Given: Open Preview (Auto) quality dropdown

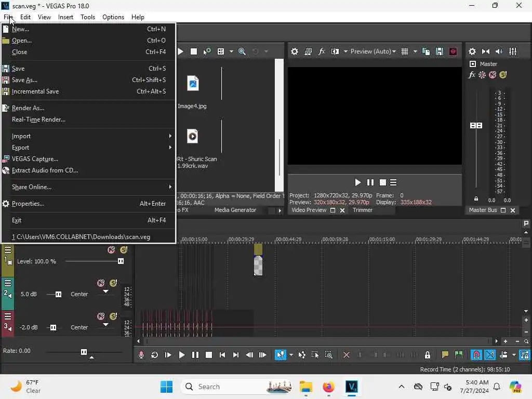Looking at the screenshot, I should pos(373,51).
